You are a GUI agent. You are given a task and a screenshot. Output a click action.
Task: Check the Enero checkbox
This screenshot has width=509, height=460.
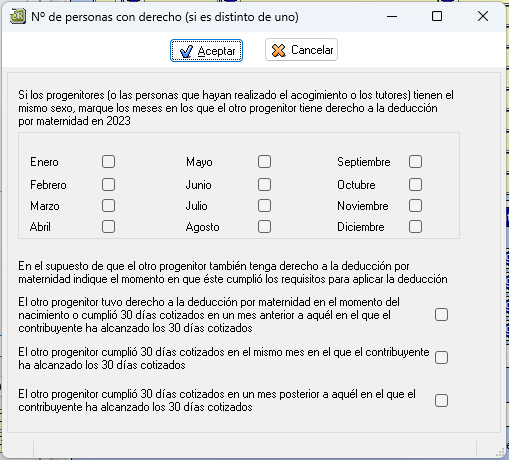108,162
